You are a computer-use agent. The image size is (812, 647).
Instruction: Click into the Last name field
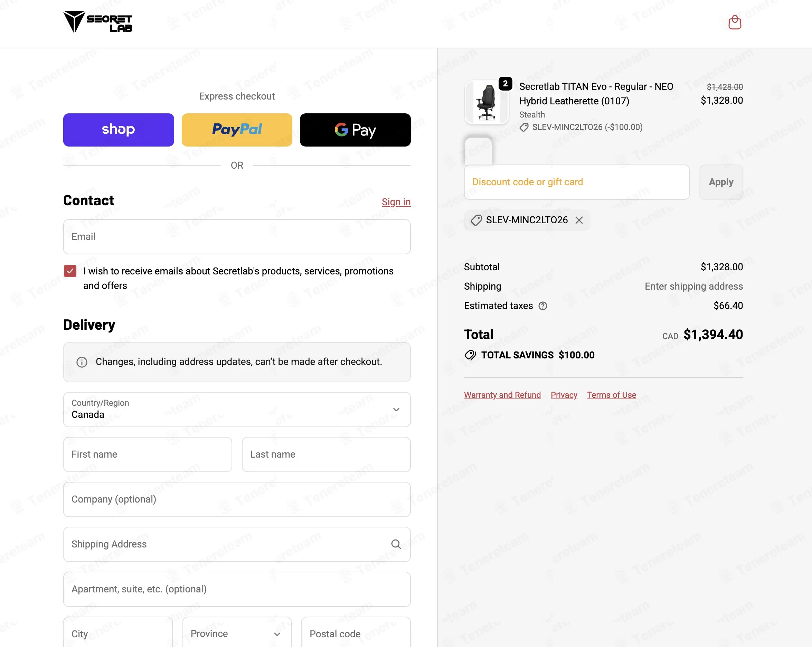[326, 454]
